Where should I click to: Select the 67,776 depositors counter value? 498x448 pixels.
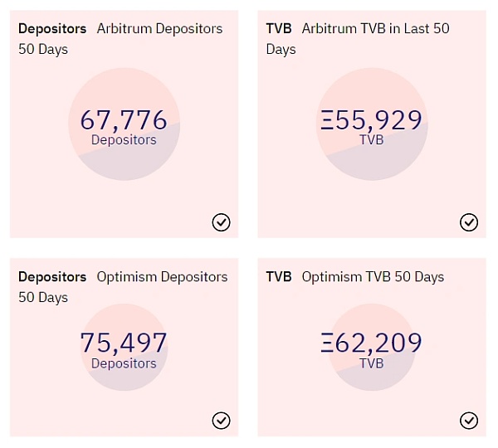coord(124,120)
